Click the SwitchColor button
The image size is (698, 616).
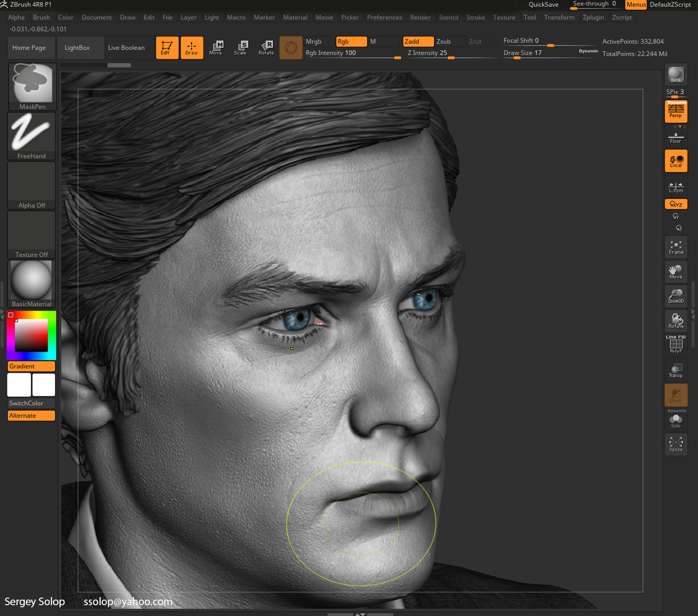click(31, 403)
